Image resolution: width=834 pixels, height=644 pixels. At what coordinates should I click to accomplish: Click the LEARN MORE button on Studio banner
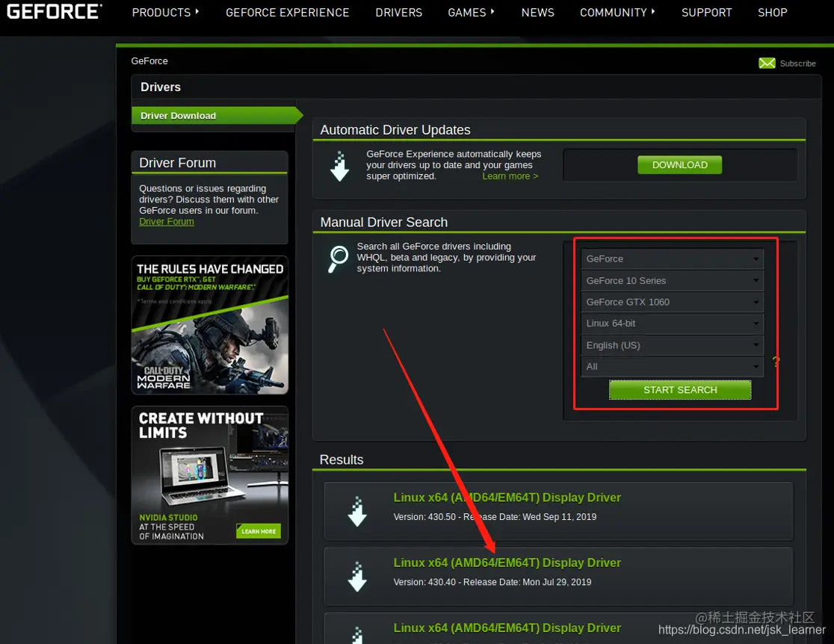click(258, 530)
